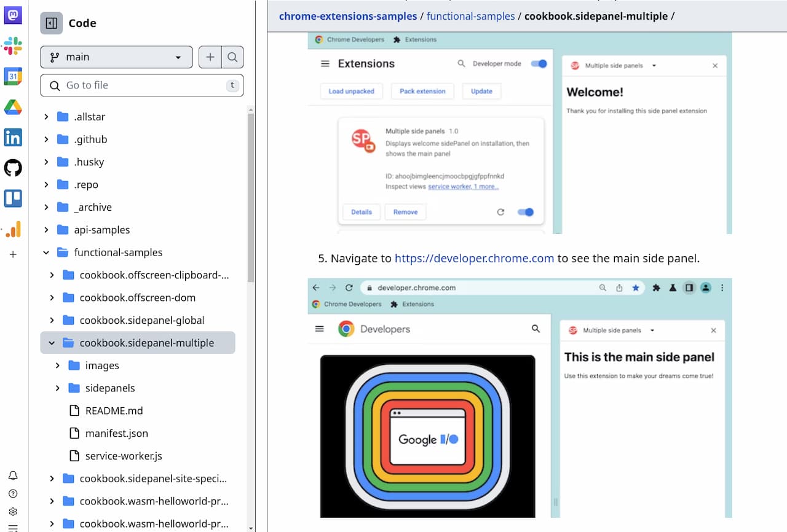Add file with plus button
The height and width of the screenshot is (532, 787).
[x=210, y=57]
